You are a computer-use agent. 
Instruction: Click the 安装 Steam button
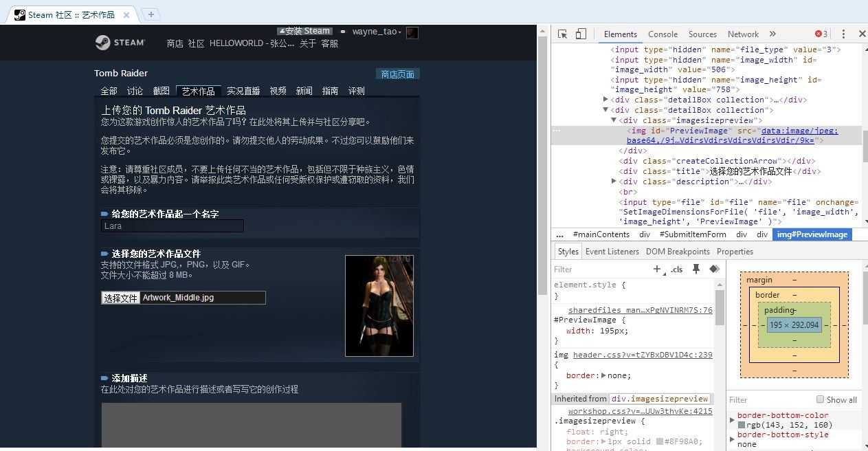pos(304,31)
